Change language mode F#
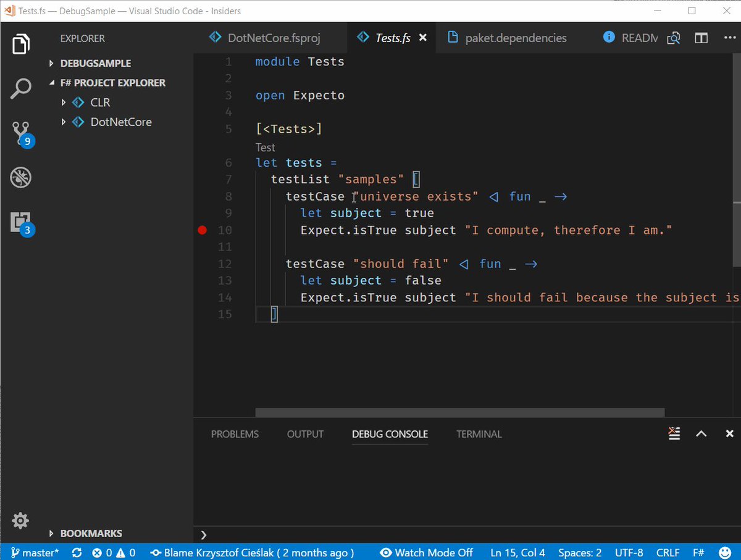Image resolution: width=741 pixels, height=560 pixels. coord(698,553)
